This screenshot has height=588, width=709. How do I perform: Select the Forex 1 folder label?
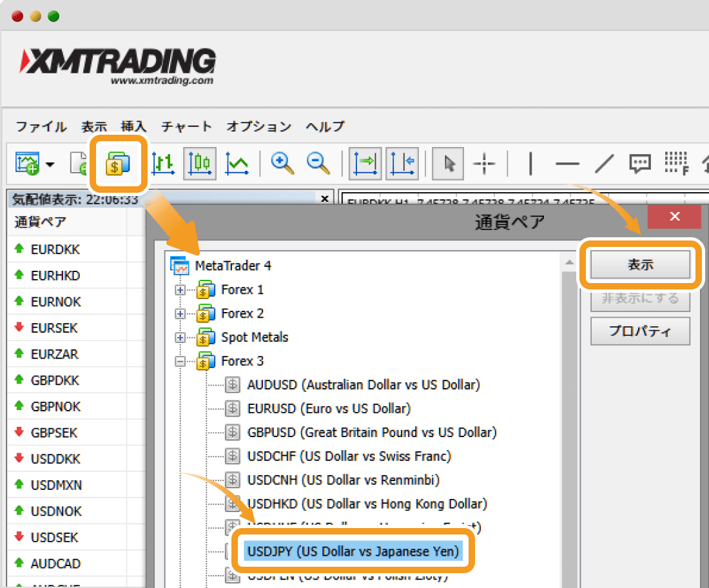pyautogui.click(x=242, y=289)
